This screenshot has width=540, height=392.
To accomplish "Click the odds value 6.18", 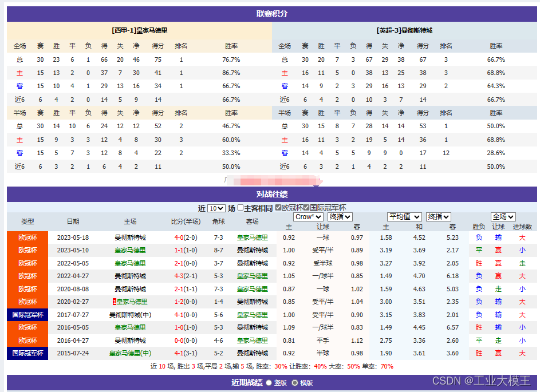I will tap(452, 276).
